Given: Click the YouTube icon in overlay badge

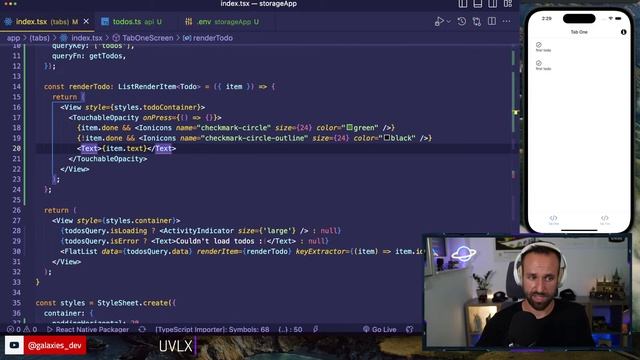Looking at the screenshot, I should (x=14, y=345).
